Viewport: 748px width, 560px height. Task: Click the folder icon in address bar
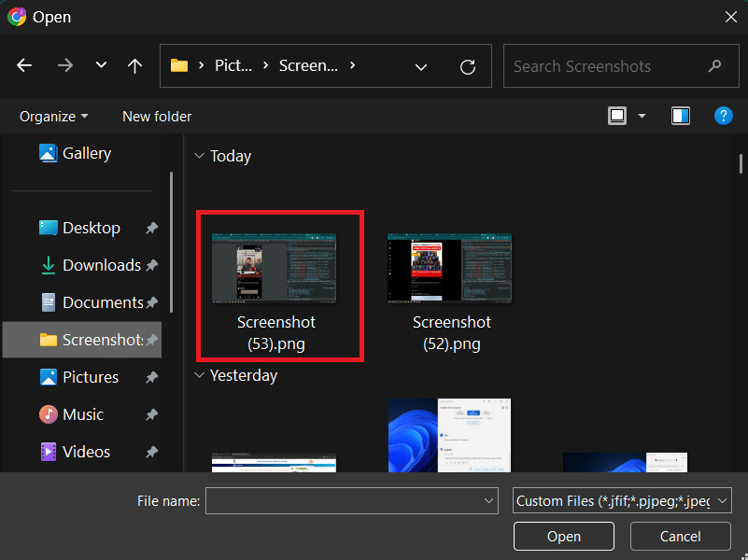tap(179, 65)
